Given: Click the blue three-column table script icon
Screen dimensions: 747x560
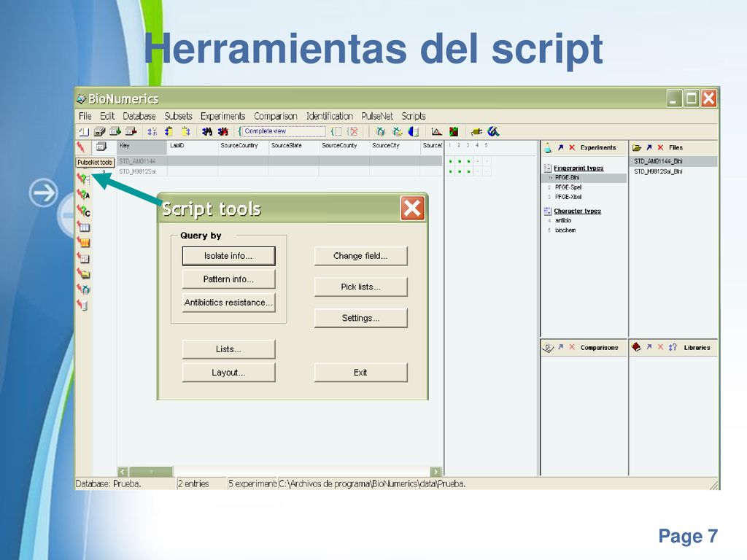Looking at the screenshot, I should (83, 227).
